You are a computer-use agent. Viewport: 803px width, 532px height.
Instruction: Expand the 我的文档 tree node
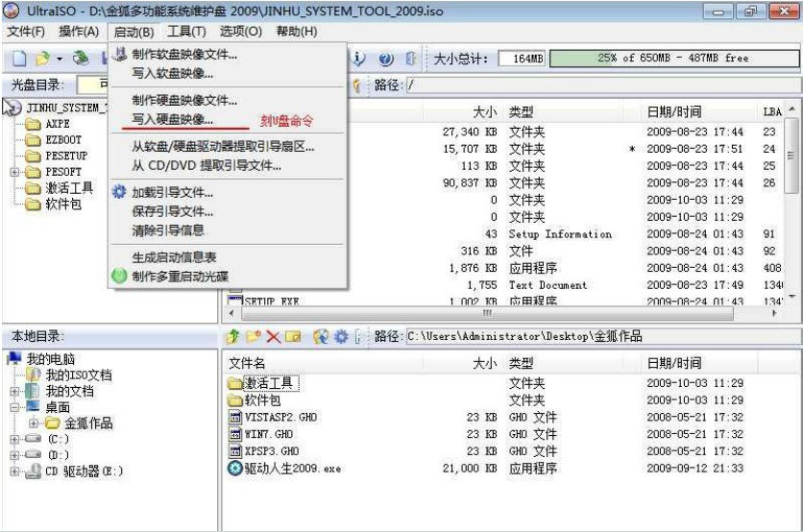point(14,391)
